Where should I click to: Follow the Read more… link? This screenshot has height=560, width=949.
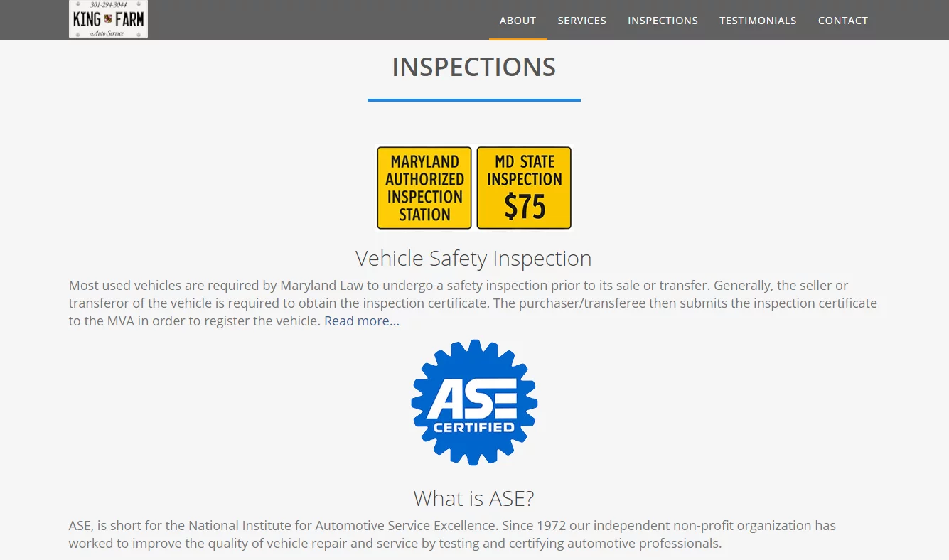[x=362, y=321]
